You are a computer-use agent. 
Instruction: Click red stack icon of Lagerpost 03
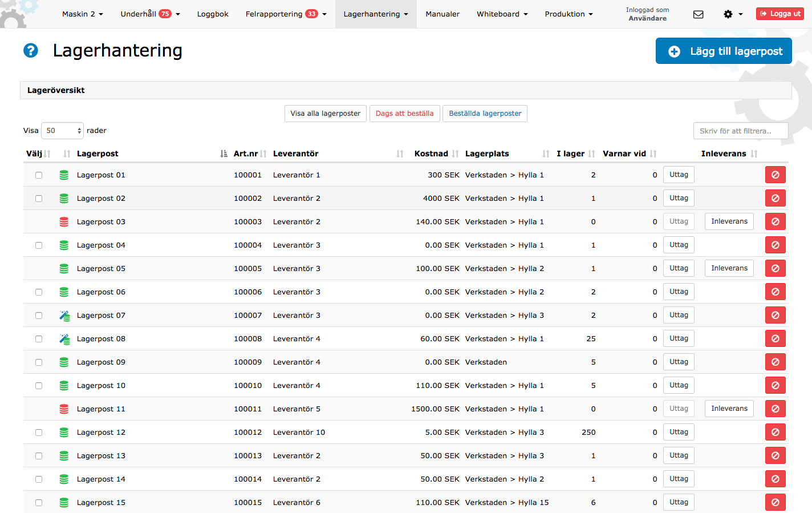[x=64, y=222]
